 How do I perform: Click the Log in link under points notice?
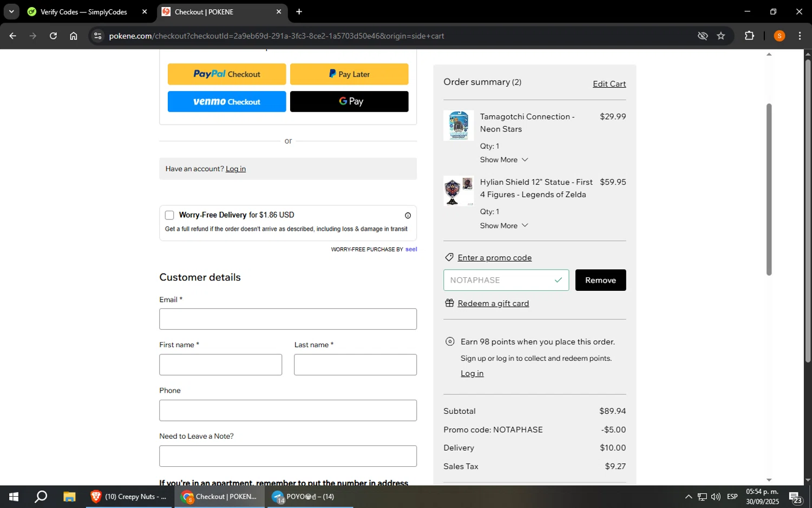point(472,373)
